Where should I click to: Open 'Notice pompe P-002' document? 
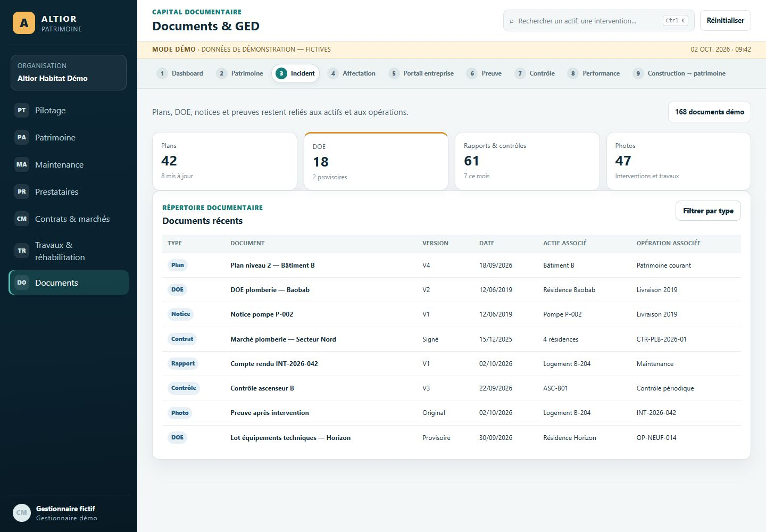click(262, 314)
